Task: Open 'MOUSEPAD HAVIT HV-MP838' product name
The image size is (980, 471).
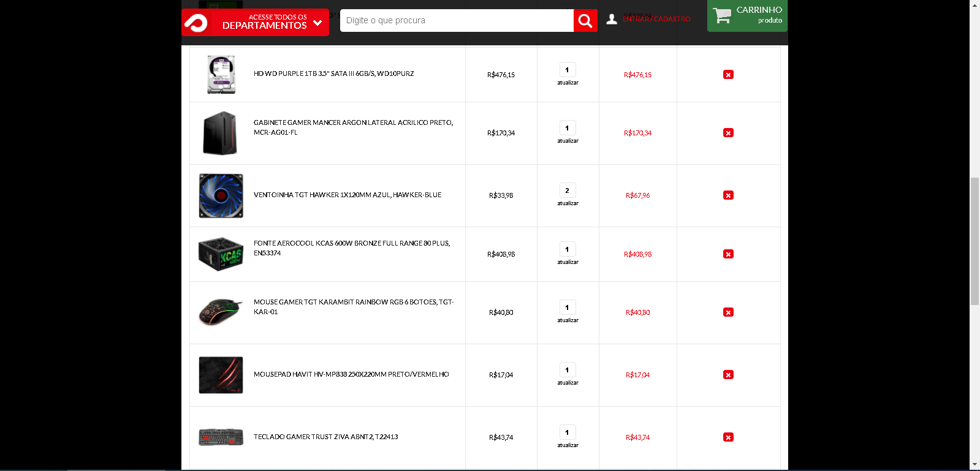Action: click(x=351, y=374)
